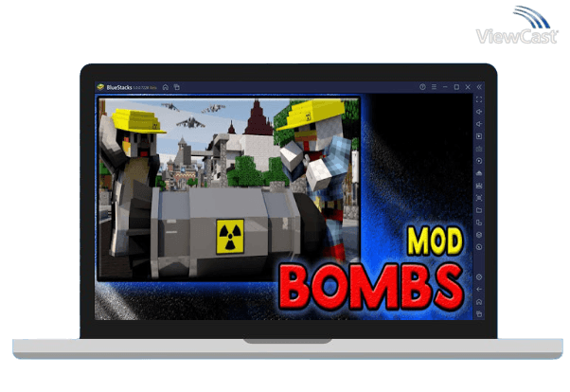Image resolution: width=570 pixels, height=392 pixels.
Task: Open game controls keyboard icon in sidebar
Action: [x=479, y=149]
